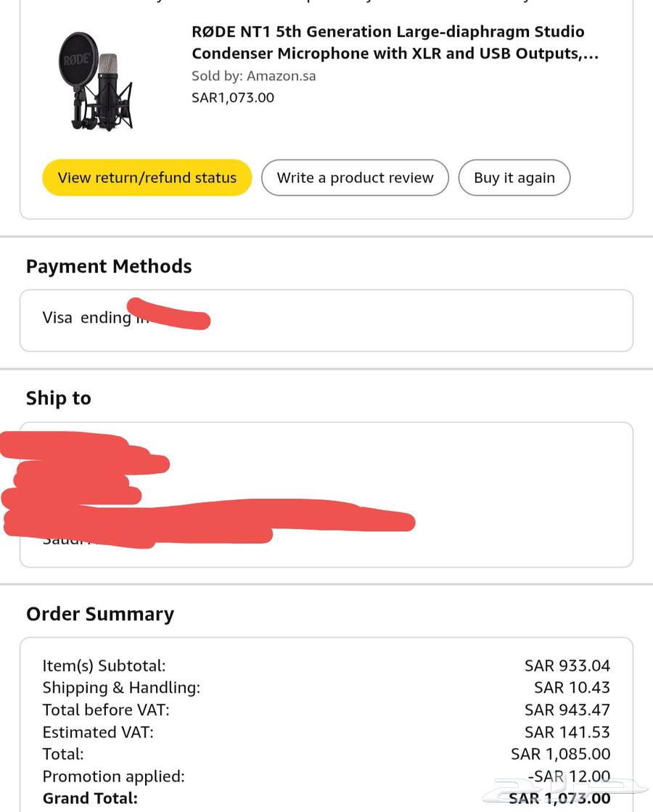Tap the RØDE NT1 microphone product thumbnail
Image resolution: width=653 pixels, height=812 pixels.
96,81
